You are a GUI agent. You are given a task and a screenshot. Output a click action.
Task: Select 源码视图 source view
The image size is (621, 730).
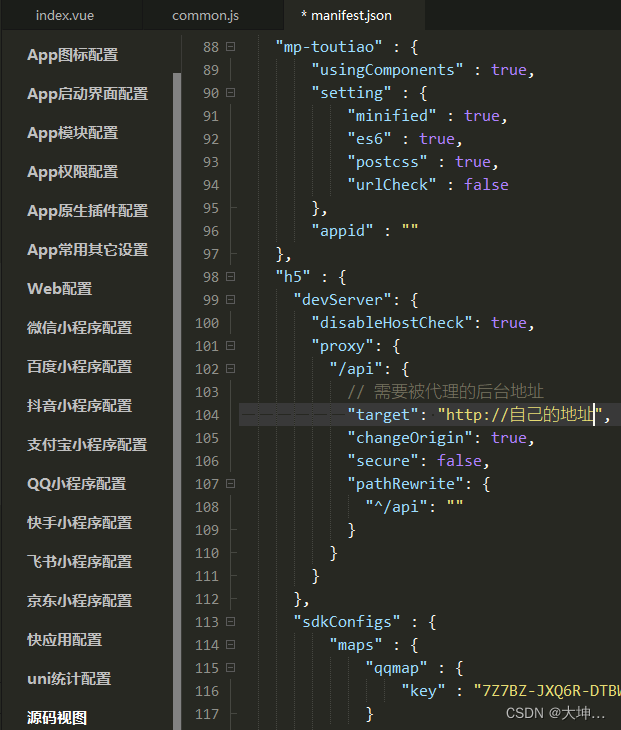(57, 717)
